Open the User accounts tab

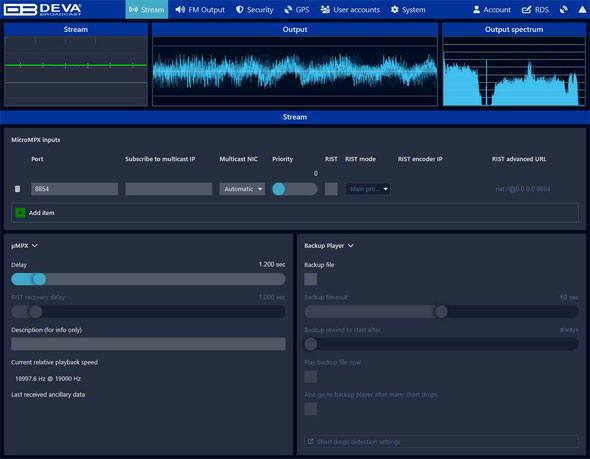350,9
